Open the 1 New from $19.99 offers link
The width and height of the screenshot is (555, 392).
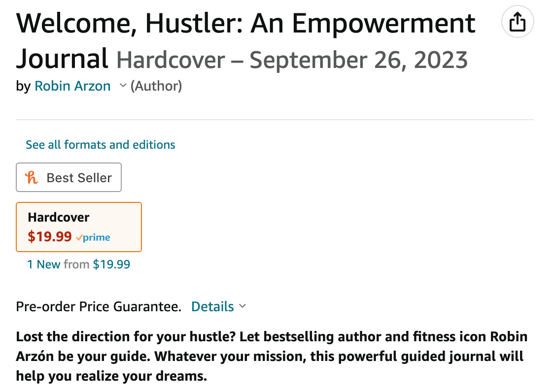point(78,264)
